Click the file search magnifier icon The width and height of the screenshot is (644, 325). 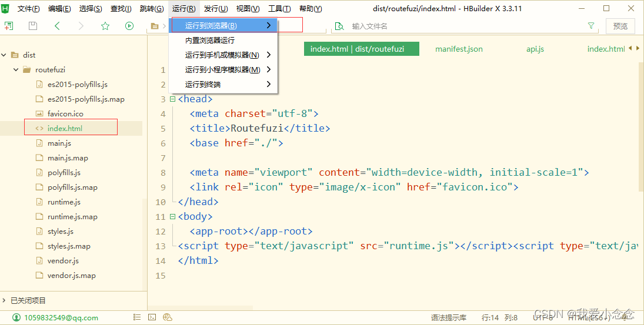pyautogui.click(x=339, y=26)
